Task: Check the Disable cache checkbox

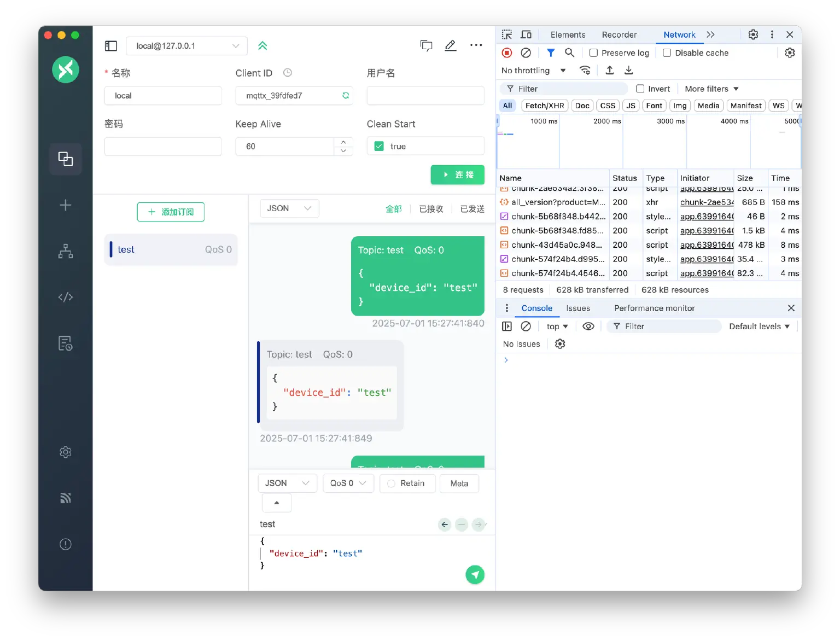Action: click(x=667, y=53)
